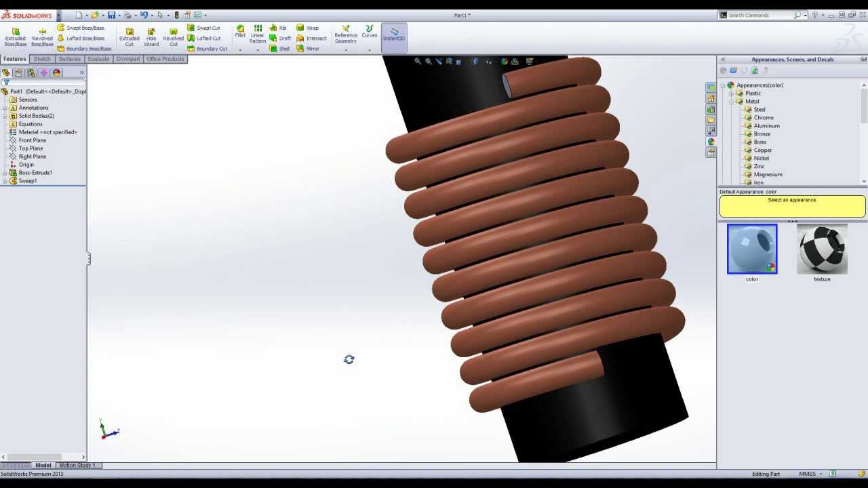
Task: Choose the Swept Cut tool
Action: [x=203, y=28]
